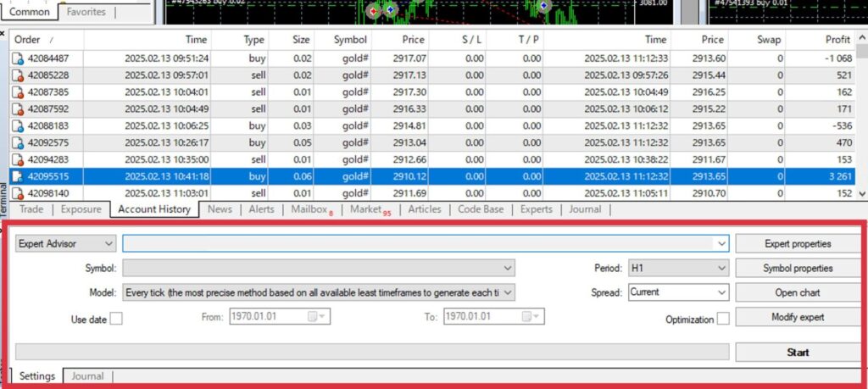Image resolution: width=868 pixels, height=389 pixels.
Task: Open the Expert Advisor type dropdown
Action: [x=65, y=243]
